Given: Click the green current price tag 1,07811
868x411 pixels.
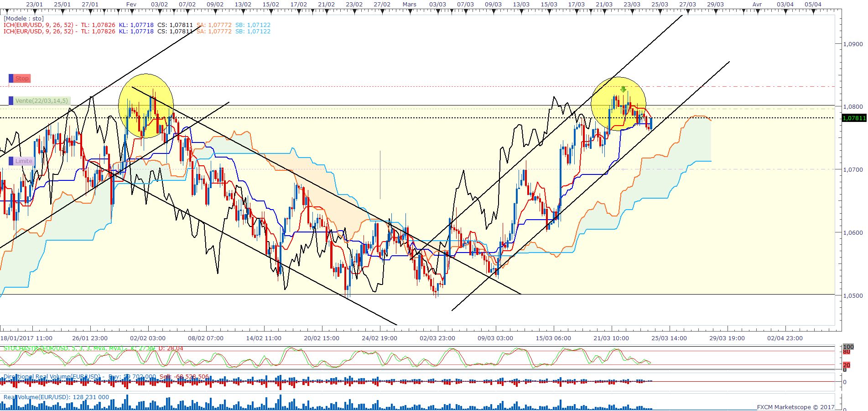Looking at the screenshot, I should tap(854, 118).
